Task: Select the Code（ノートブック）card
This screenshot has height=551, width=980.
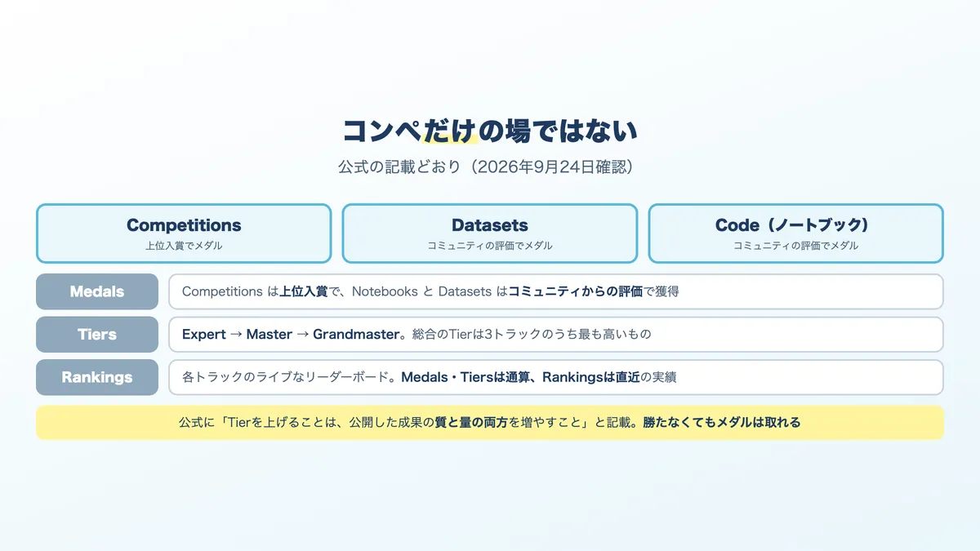Action: (795, 233)
